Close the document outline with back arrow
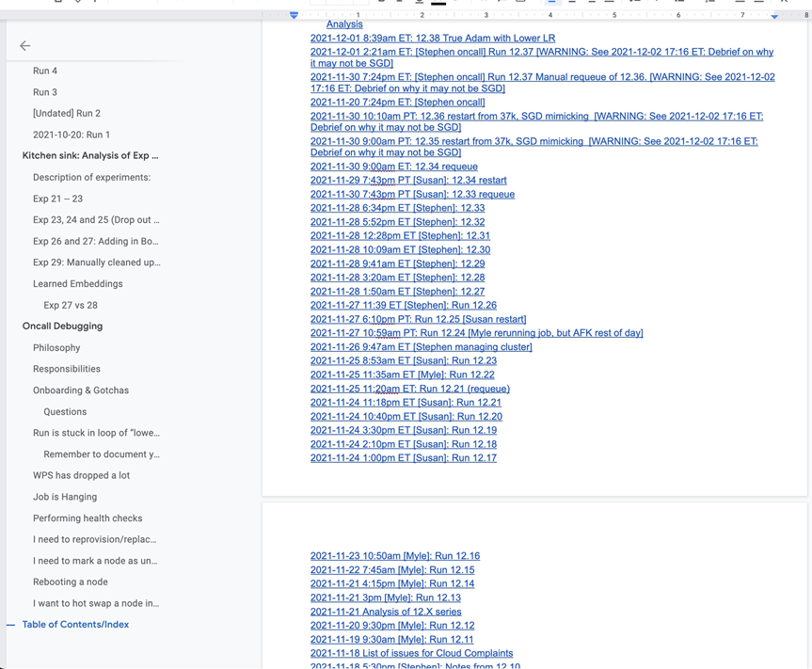The width and height of the screenshot is (812, 669). coord(25,45)
